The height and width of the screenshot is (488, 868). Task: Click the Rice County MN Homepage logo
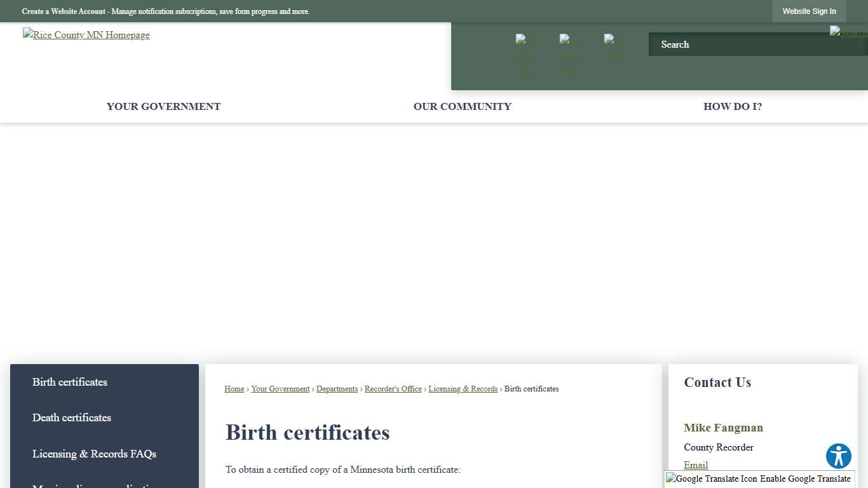86,35
